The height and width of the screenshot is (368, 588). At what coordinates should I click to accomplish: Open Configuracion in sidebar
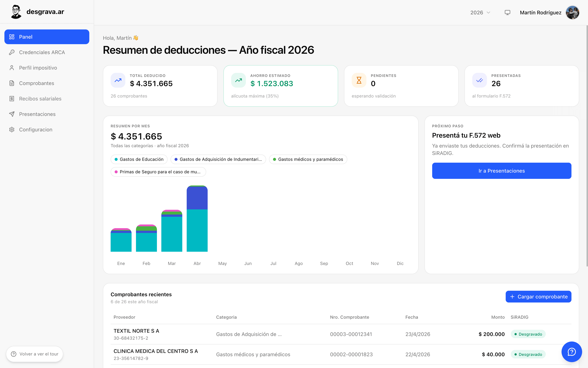47,130
